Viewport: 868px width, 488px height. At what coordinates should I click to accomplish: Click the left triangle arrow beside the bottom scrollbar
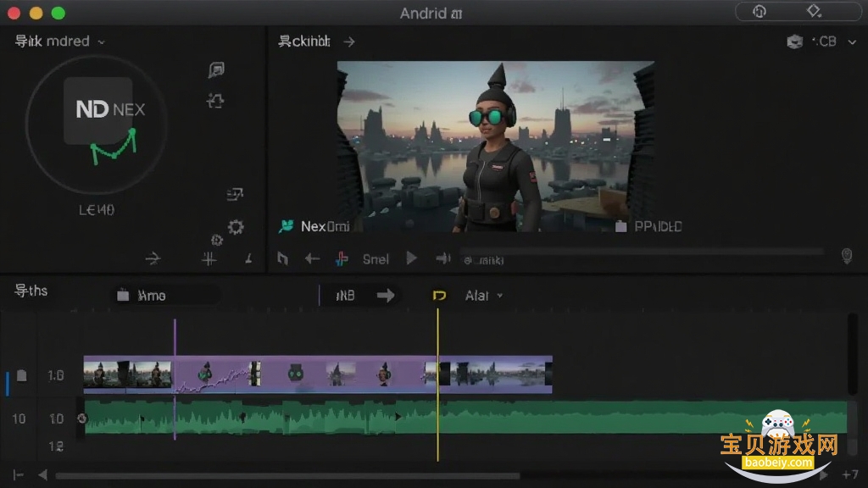click(x=42, y=474)
